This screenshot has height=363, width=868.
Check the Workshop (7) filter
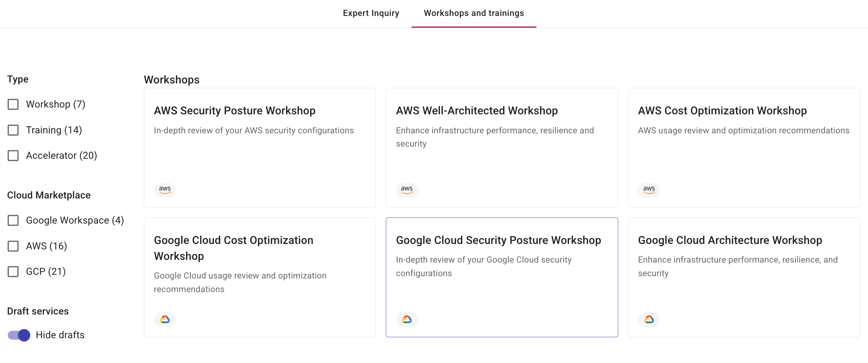tap(13, 104)
